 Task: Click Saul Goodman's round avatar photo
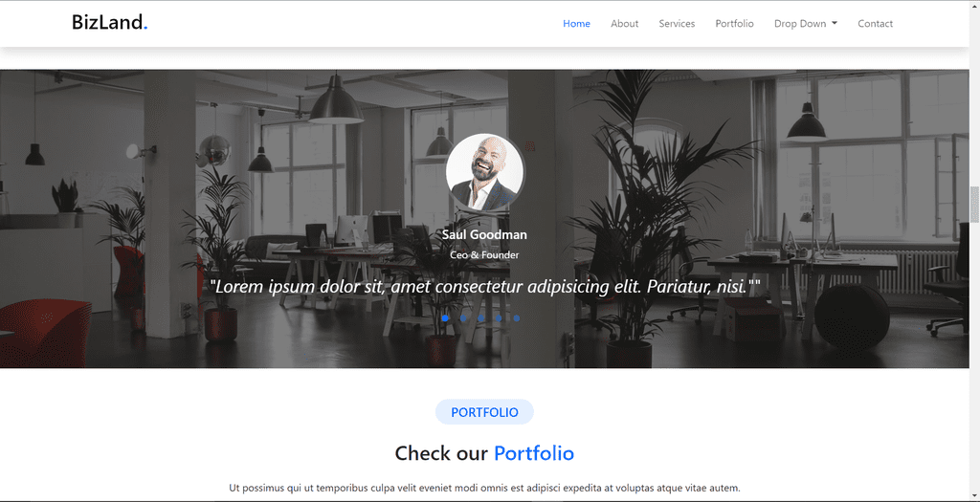(x=484, y=171)
